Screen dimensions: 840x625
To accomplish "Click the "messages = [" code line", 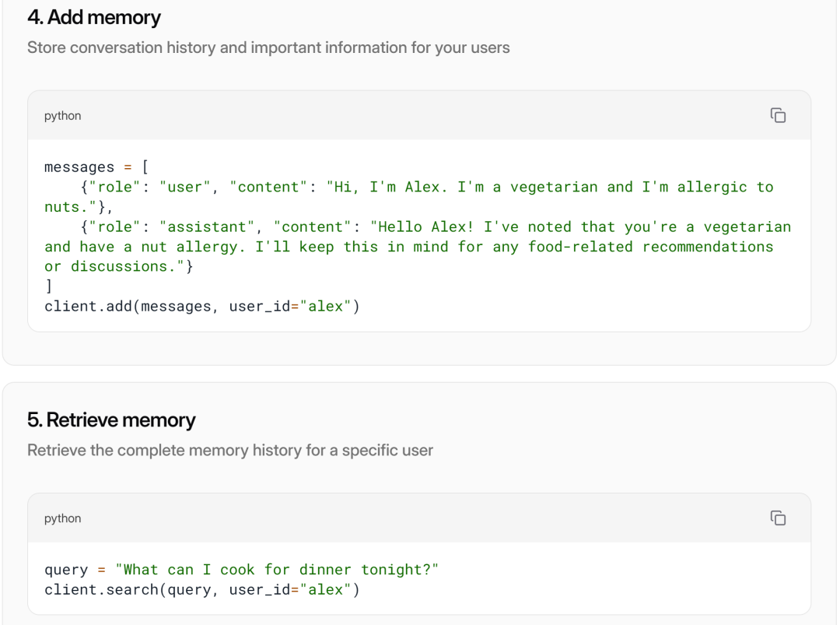I will pyautogui.click(x=97, y=167).
